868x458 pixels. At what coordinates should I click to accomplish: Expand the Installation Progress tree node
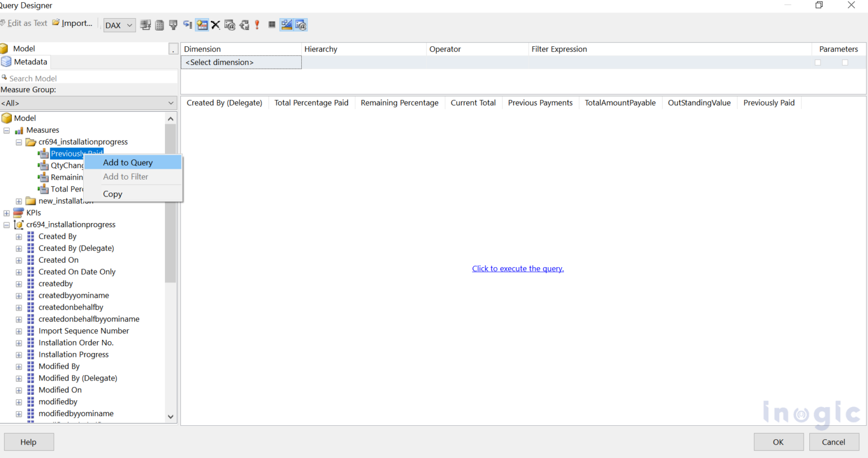pyautogui.click(x=19, y=355)
